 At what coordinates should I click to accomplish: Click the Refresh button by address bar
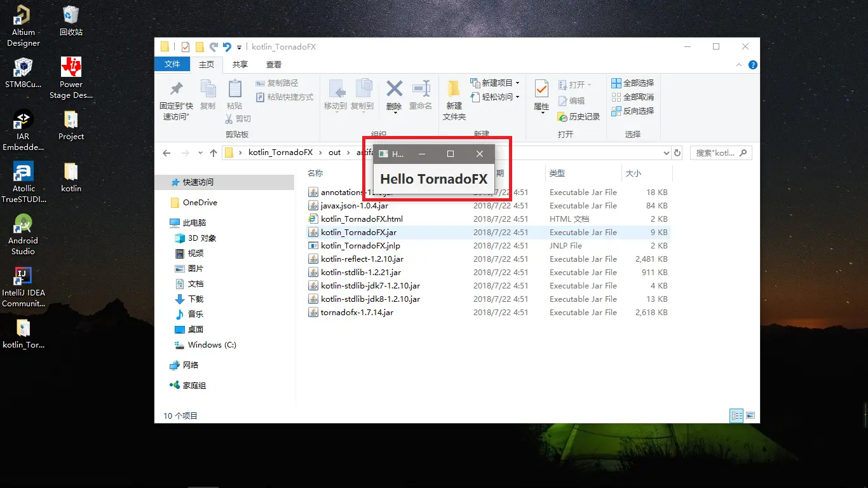pyautogui.click(x=677, y=153)
